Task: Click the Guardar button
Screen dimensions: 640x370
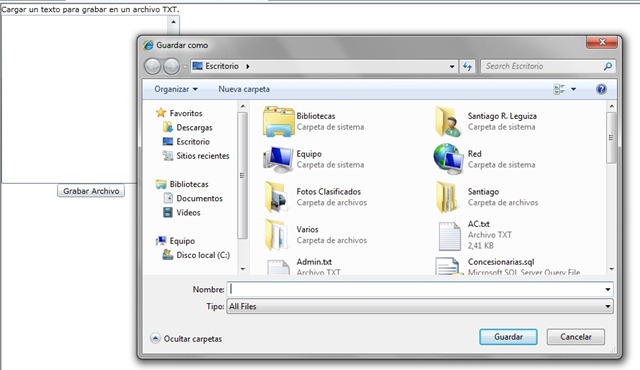Action: click(x=508, y=337)
